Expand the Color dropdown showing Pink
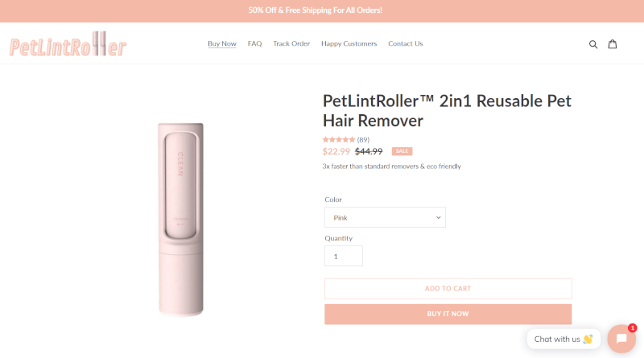This screenshot has width=644, height=358. coord(385,217)
